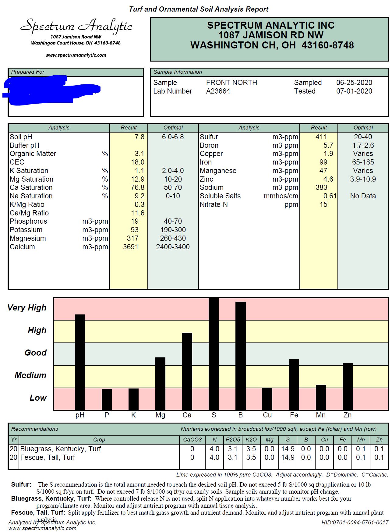Screen dimensions: 392x532
Task: Click the Soluble Salts result 0.61
Action: [x=330, y=196]
